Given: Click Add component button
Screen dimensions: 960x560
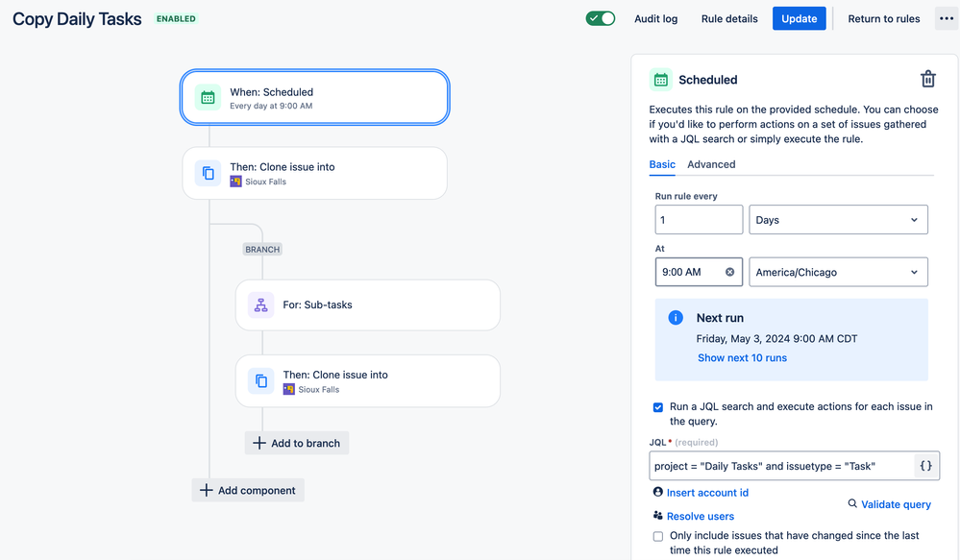Looking at the screenshot, I should click(248, 490).
